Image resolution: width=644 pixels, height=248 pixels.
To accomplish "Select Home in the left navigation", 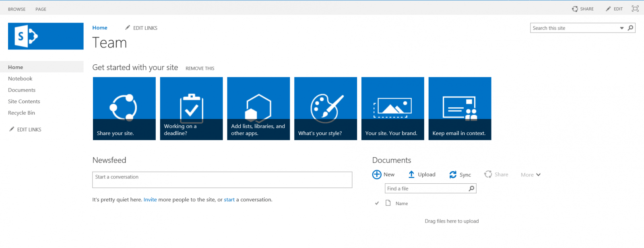I will pyautogui.click(x=42, y=67).
